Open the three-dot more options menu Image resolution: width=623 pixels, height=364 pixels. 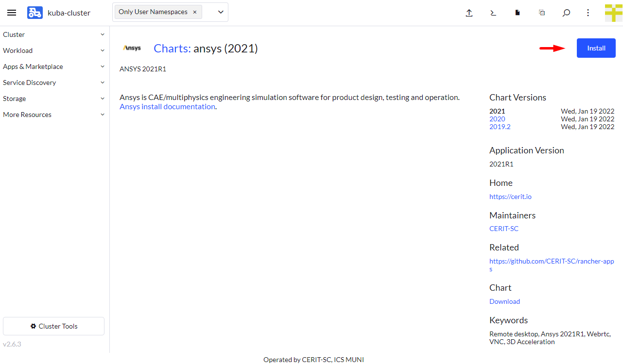[x=588, y=13]
